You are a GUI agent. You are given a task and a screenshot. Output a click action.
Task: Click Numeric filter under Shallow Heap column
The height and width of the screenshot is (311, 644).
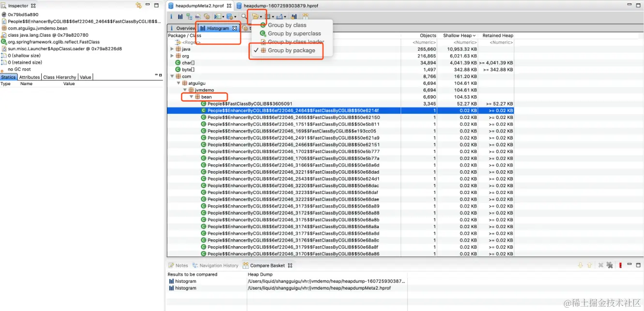click(x=465, y=43)
